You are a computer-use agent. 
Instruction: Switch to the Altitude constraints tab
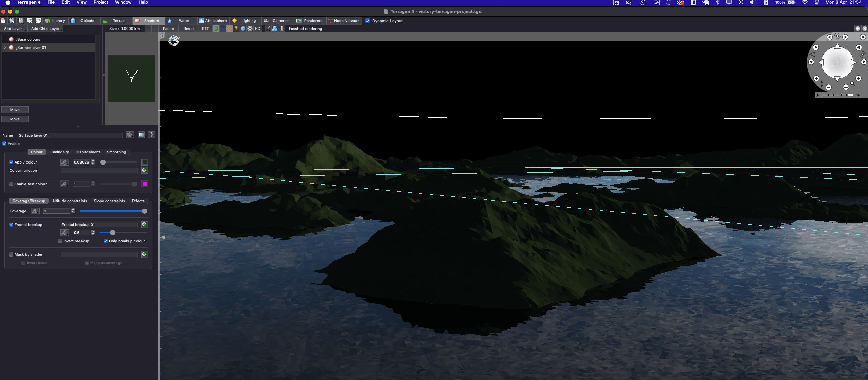(x=70, y=201)
